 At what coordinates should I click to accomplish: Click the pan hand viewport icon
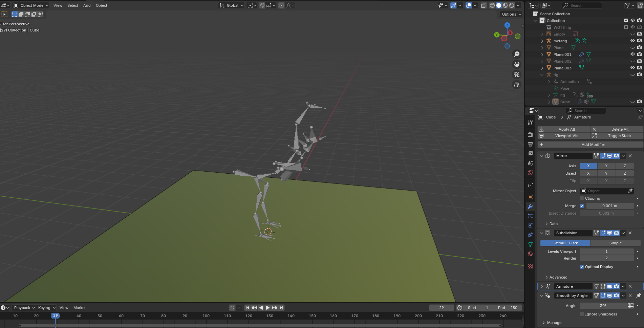click(x=517, y=64)
